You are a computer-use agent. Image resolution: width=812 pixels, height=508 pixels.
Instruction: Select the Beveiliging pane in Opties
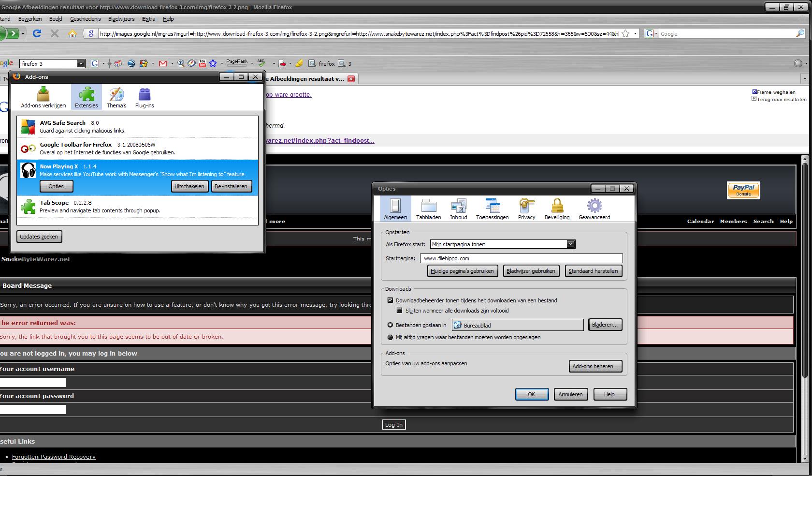pos(557,209)
